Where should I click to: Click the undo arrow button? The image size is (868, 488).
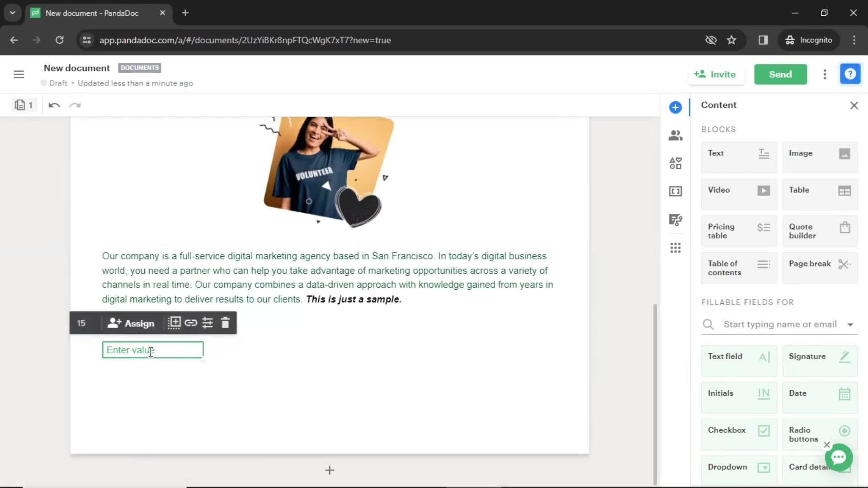[54, 105]
